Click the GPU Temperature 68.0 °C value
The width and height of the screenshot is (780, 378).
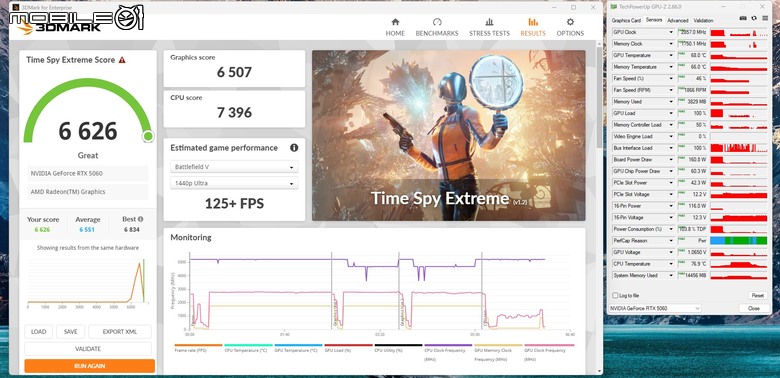coord(693,55)
